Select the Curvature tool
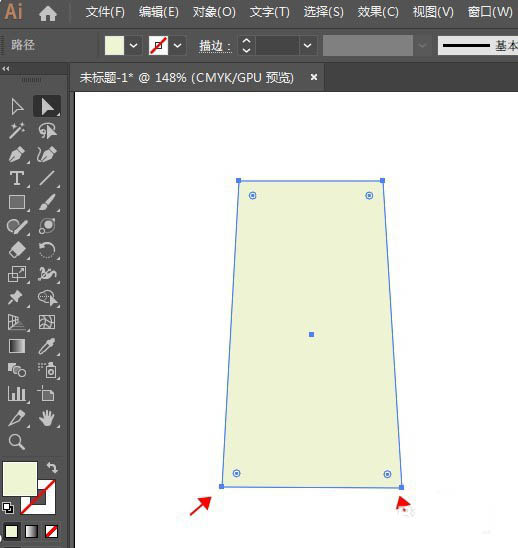518x548 pixels. [47, 154]
